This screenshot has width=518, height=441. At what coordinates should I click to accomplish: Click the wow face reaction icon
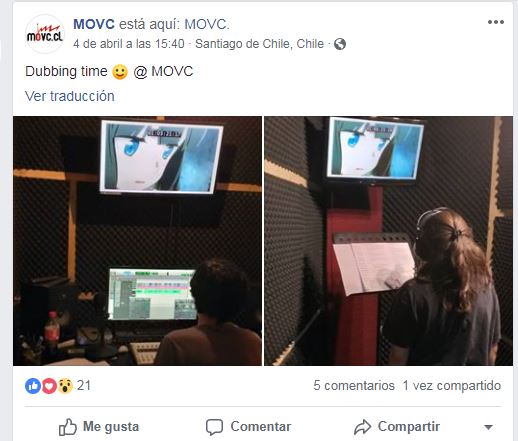pyautogui.click(x=65, y=386)
